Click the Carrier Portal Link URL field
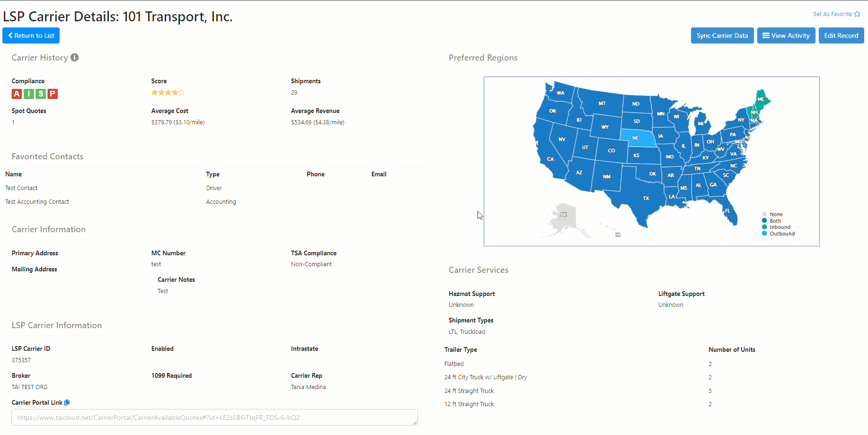The height and width of the screenshot is (435, 868). [214, 418]
